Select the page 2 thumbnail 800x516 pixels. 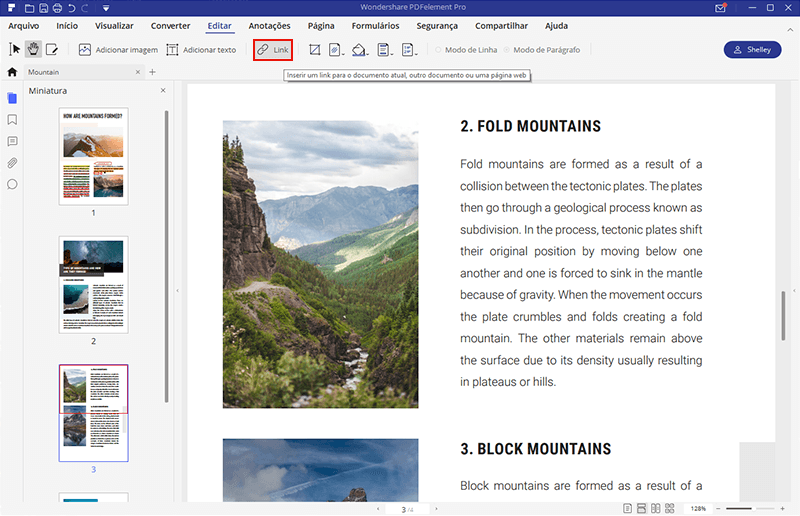(93, 285)
